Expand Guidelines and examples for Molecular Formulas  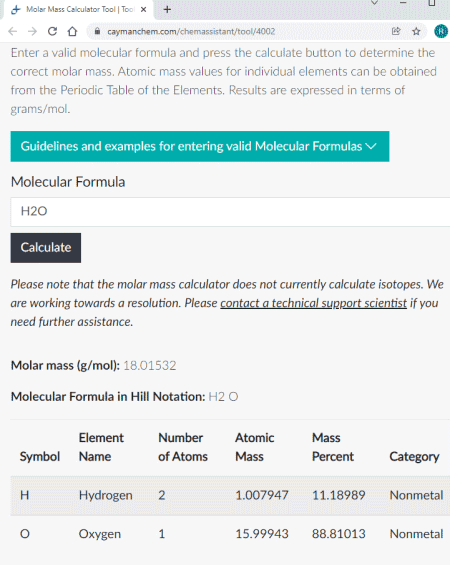(200, 146)
